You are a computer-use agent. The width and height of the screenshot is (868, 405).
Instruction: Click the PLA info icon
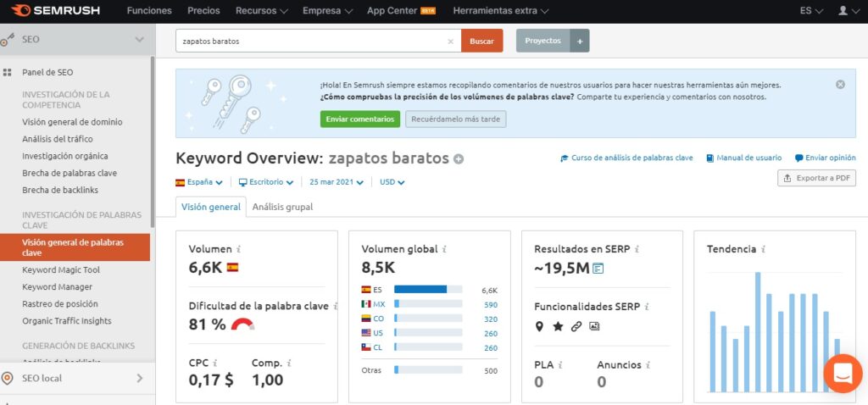point(560,365)
